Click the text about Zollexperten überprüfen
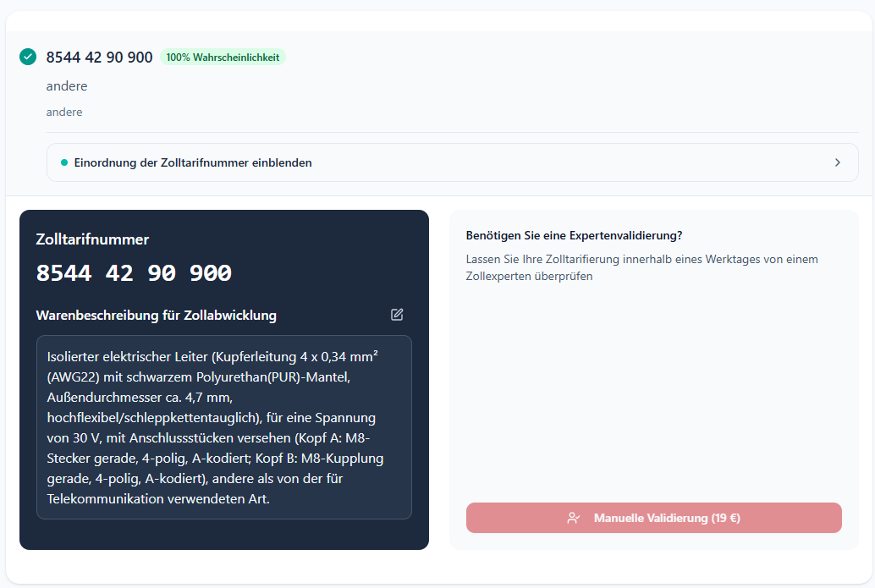This screenshot has height=588, width=875. click(641, 268)
